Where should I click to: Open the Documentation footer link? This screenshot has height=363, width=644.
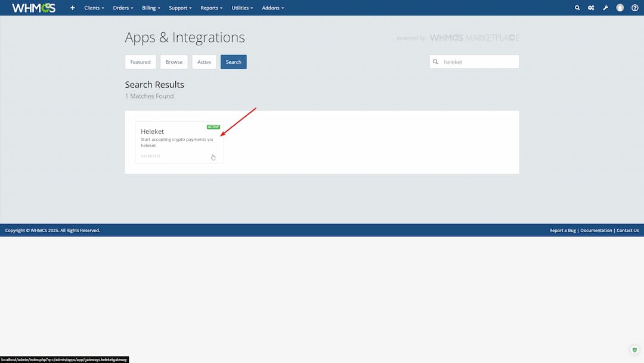596,230
